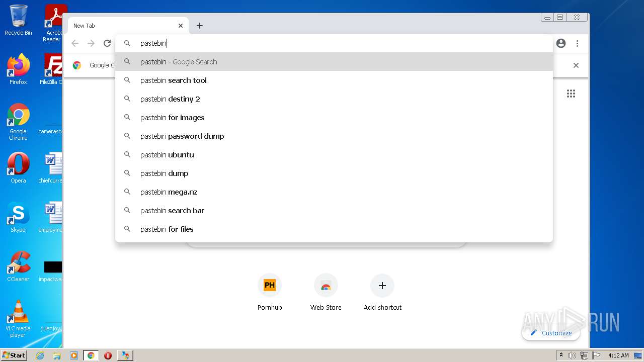Choose the 'pastebin search bar' suggestion
This screenshot has width=644, height=362.
click(x=334, y=211)
